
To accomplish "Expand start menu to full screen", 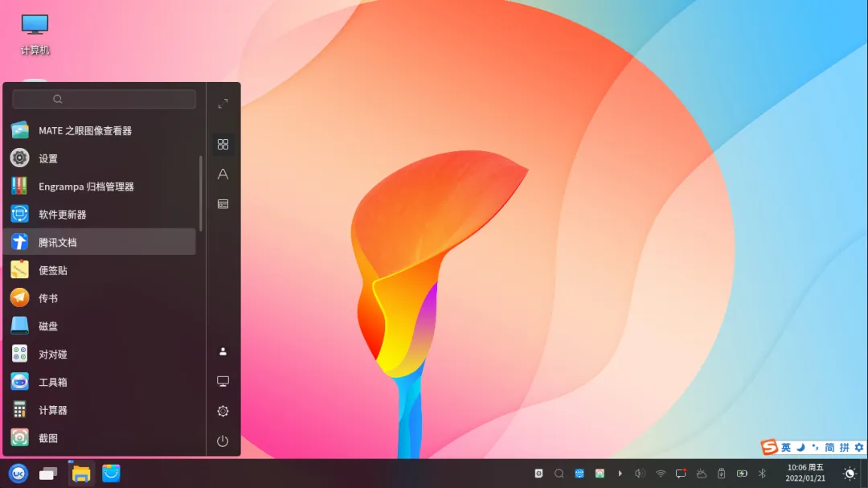I will pyautogui.click(x=223, y=104).
